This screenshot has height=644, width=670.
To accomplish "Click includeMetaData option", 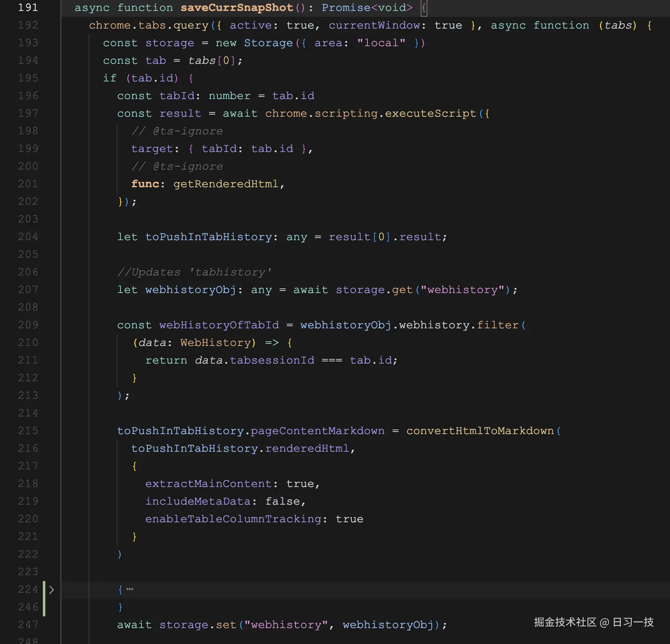I will (198, 501).
